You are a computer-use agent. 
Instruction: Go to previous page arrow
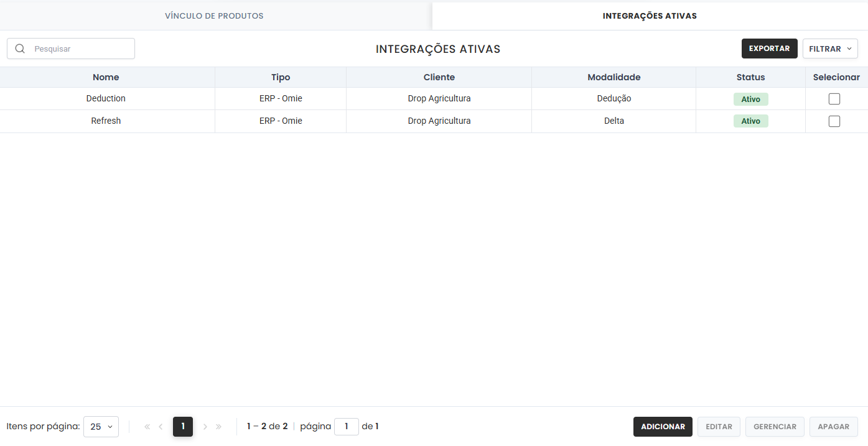pos(161,427)
